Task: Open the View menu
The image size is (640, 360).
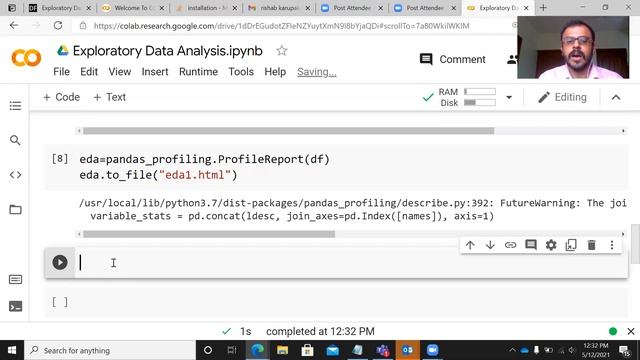Action: pyautogui.click(x=120, y=72)
